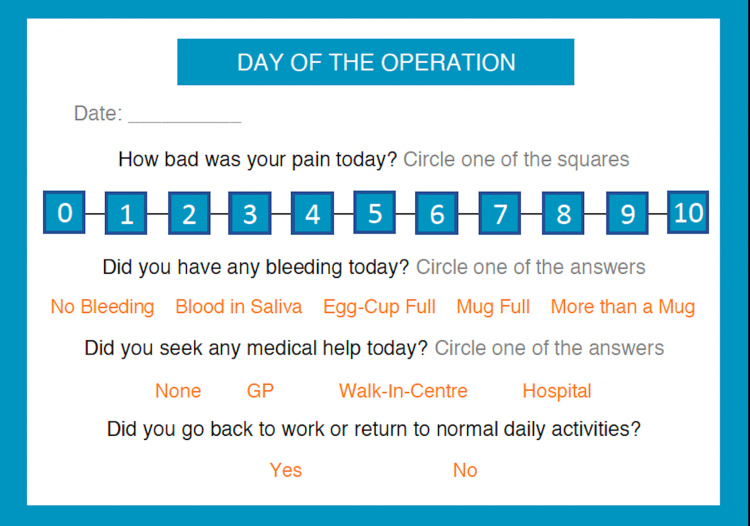
Task: Select pain level 0 square
Action: pyautogui.click(x=64, y=212)
